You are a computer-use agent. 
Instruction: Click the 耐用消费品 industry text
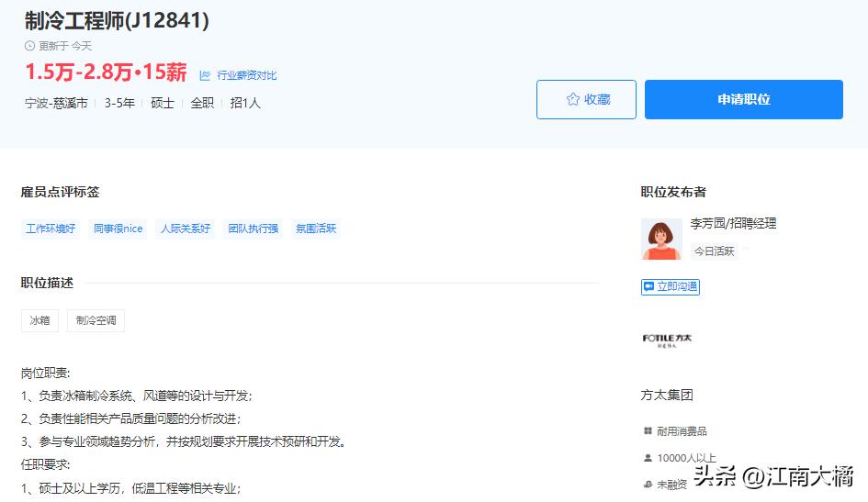pos(682,431)
